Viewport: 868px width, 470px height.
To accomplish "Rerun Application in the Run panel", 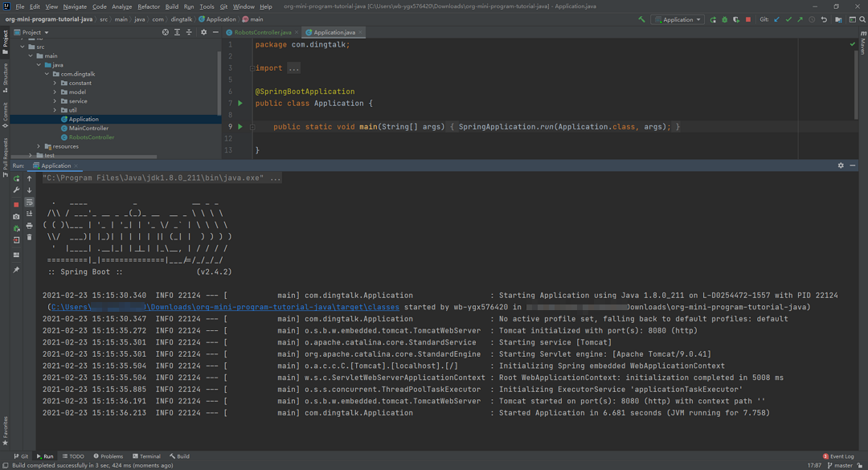I will pos(16,178).
